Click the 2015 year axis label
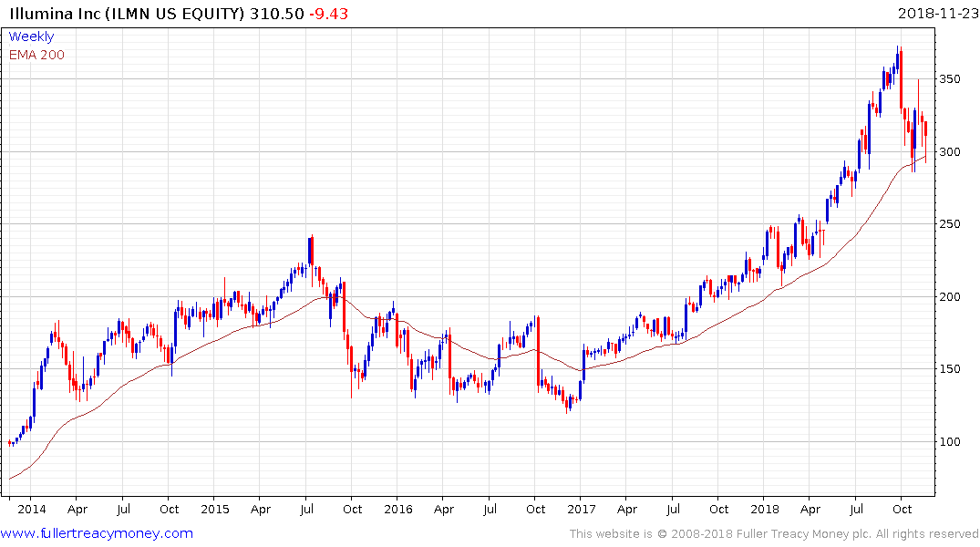 pos(214,509)
